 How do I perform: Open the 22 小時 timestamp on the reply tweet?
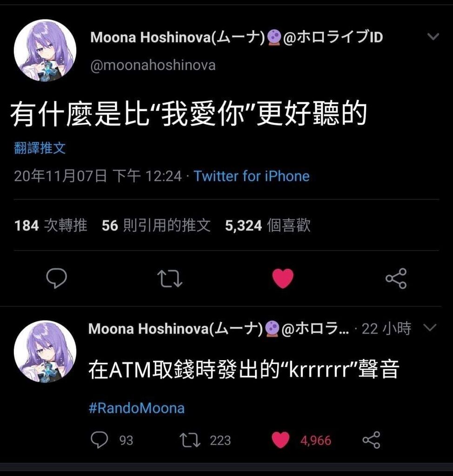(386, 329)
